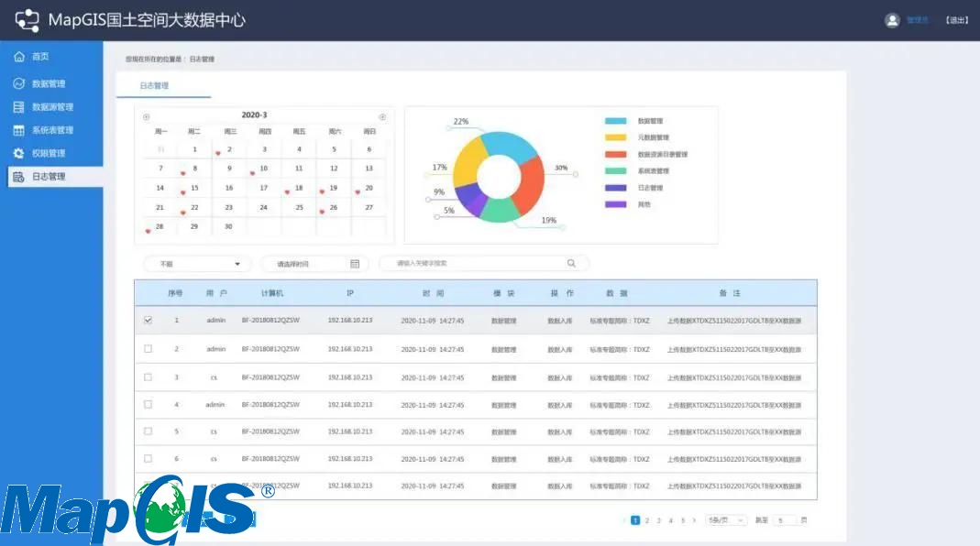
Task: Click the 首页 home icon in sidebar
Action: [19, 57]
